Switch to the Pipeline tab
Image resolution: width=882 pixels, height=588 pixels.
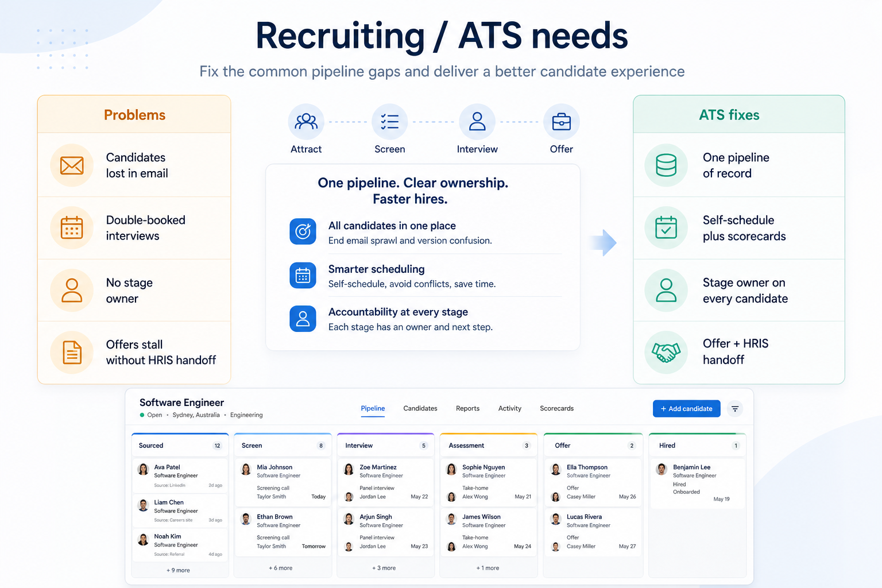(x=373, y=408)
